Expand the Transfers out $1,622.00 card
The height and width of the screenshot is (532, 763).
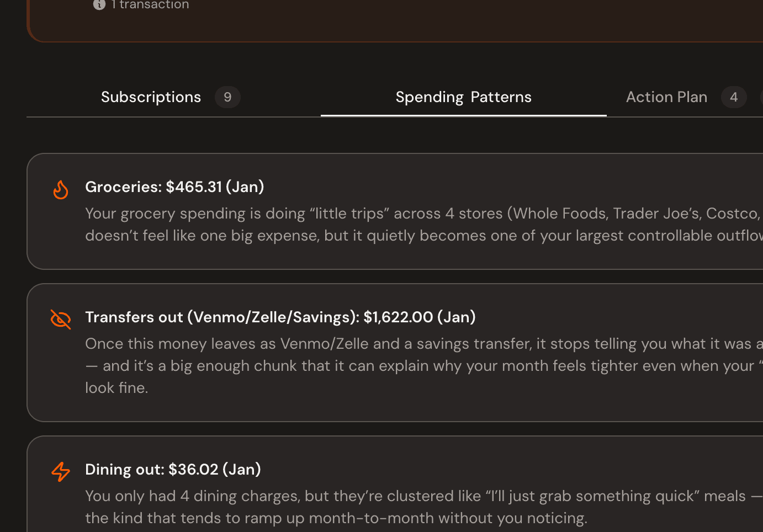click(x=386, y=352)
